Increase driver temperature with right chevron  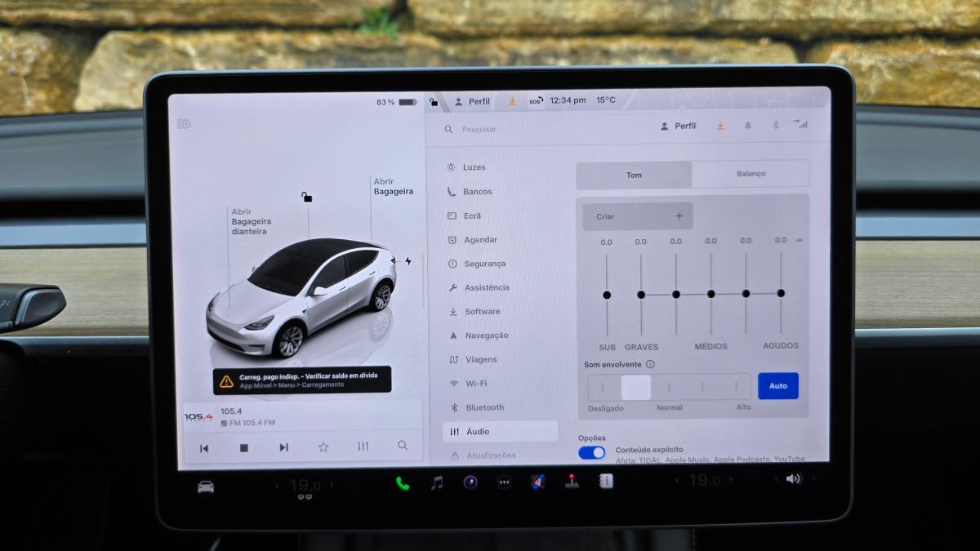(x=332, y=485)
